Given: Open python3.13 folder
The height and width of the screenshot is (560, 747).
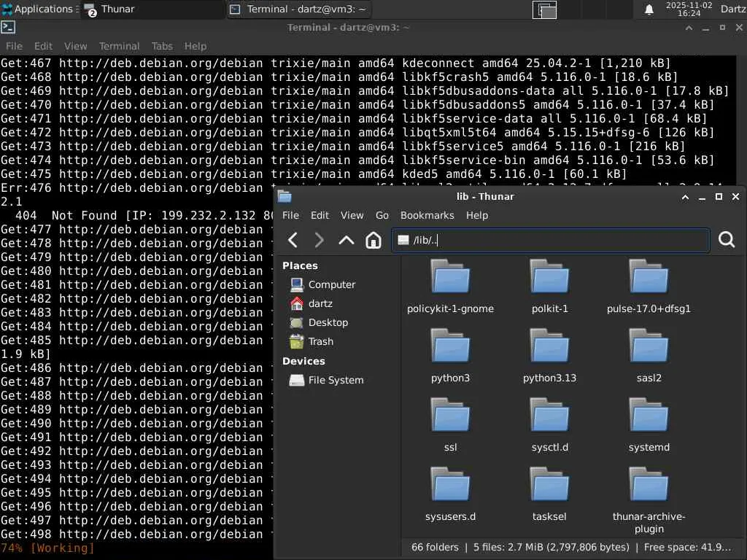Looking at the screenshot, I should click(550, 356).
